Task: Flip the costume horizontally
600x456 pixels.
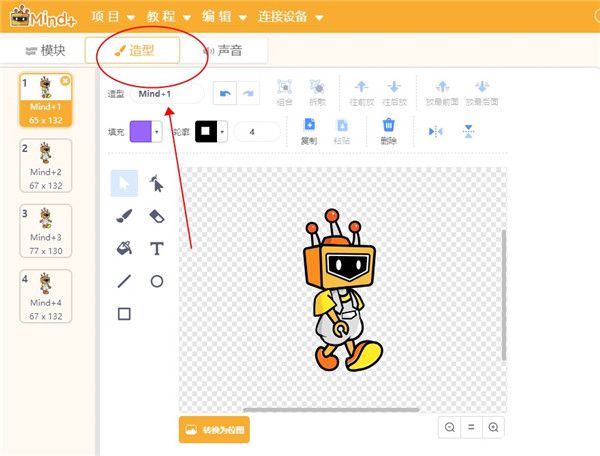Action: 435,131
